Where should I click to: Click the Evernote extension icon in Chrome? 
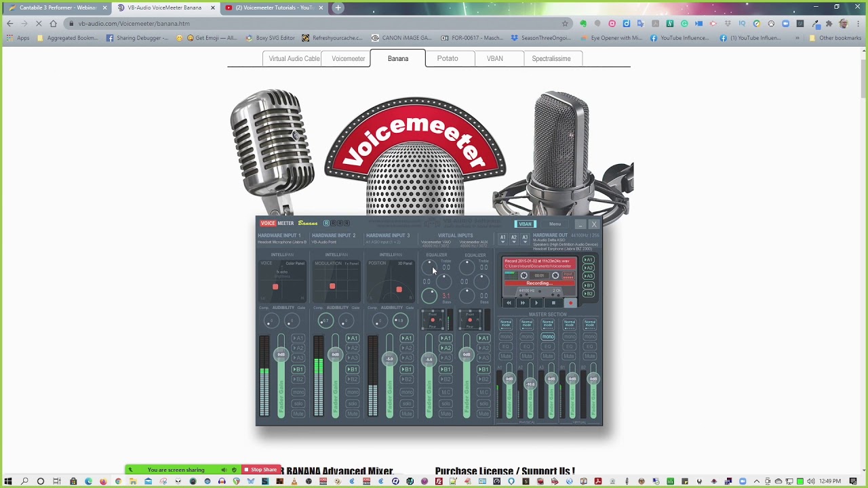point(583,23)
